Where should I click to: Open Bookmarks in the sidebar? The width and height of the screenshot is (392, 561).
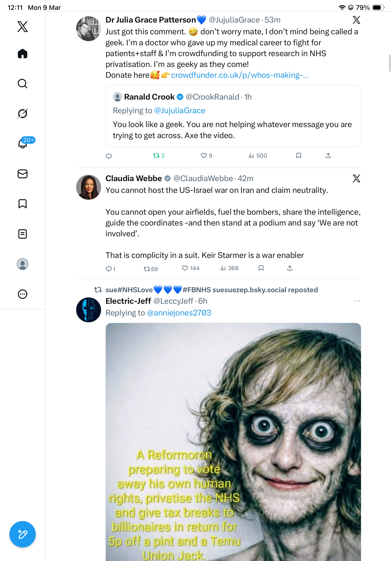click(x=23, y=204)
